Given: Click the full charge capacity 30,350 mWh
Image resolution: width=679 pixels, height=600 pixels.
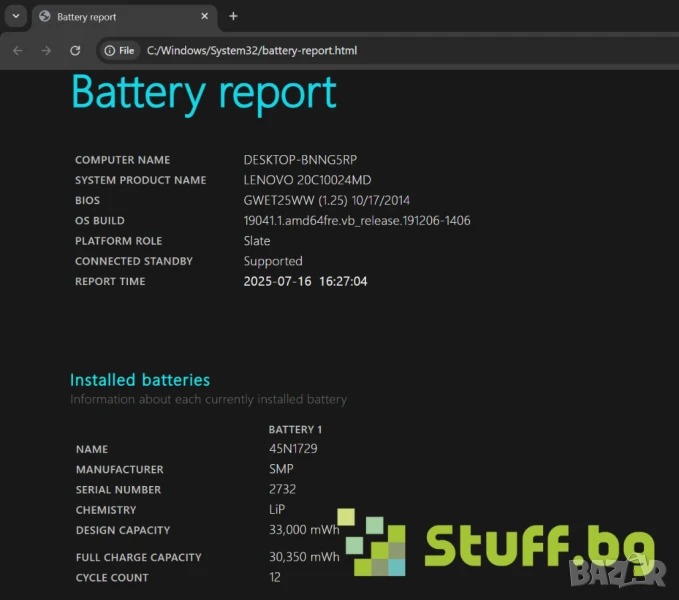Looking at the screenshot, I should tap(304, 557).
